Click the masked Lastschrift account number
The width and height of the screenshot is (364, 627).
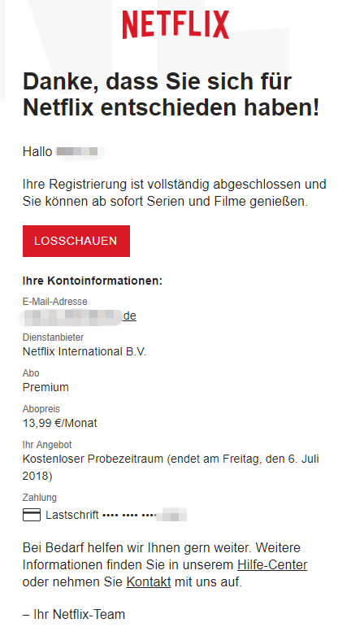click(x=145, y=515)
